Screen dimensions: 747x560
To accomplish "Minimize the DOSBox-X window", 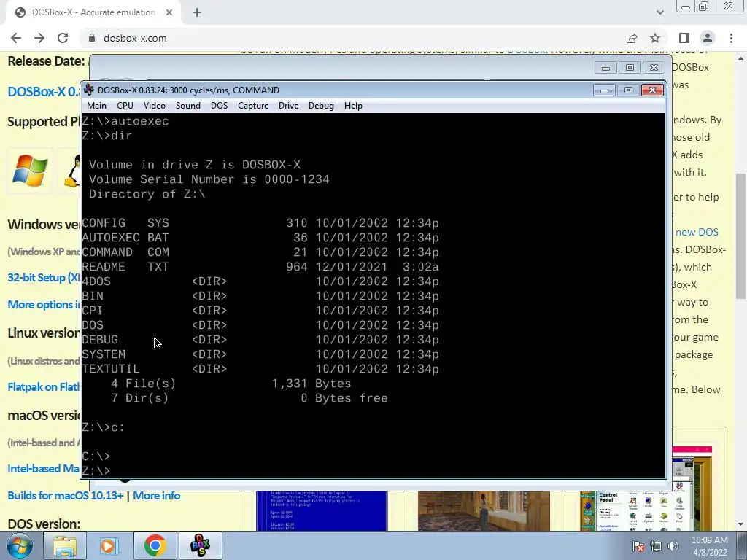I will coord(604,90).
